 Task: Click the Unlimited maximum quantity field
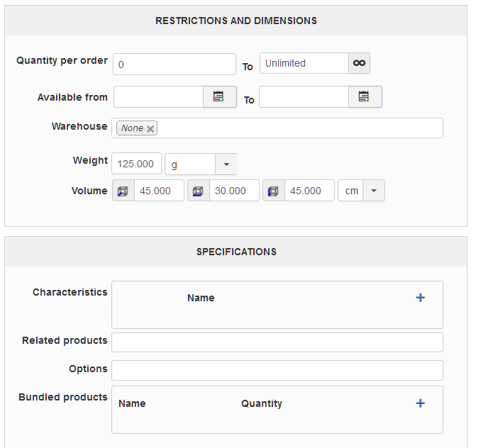pos(304,63)
